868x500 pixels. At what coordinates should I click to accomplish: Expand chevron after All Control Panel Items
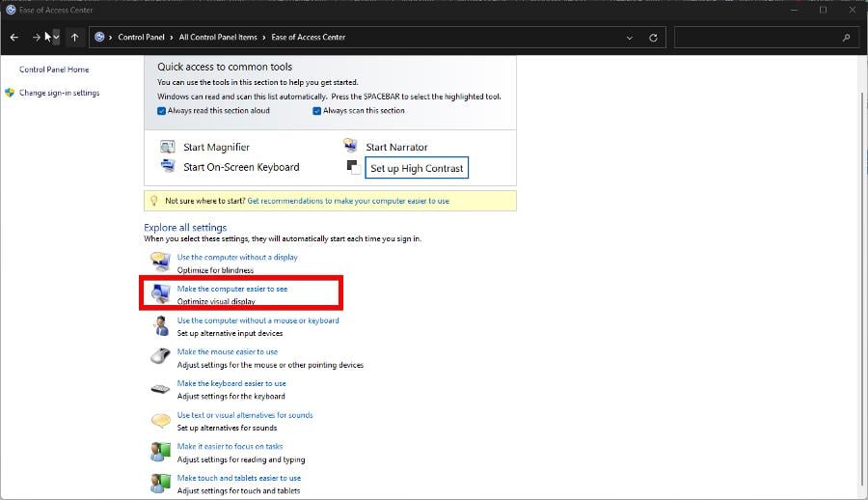coord(264,37)
